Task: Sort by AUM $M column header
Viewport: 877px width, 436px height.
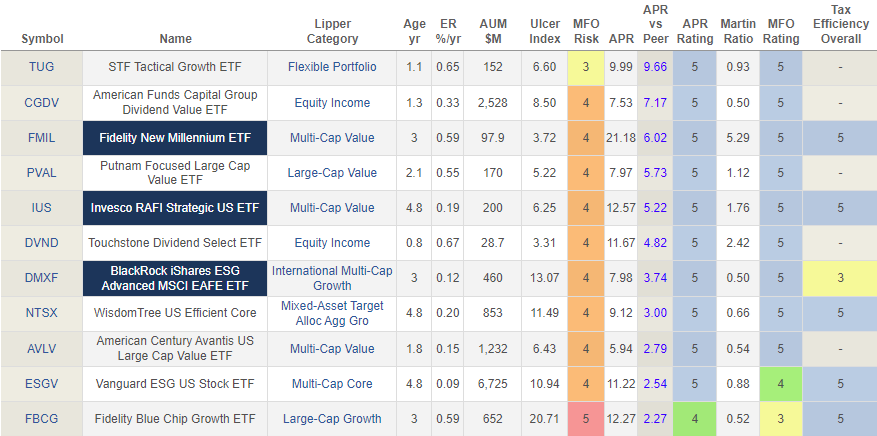Action: [493, 31]
